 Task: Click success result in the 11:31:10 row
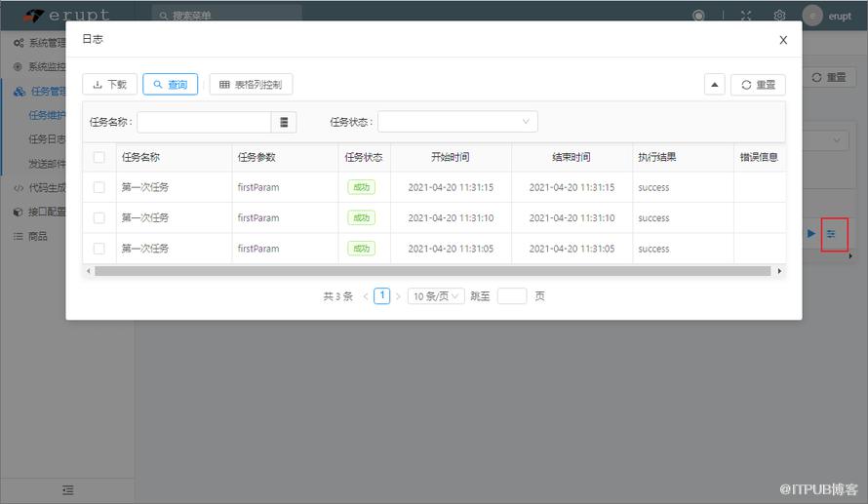pos(653,218)
